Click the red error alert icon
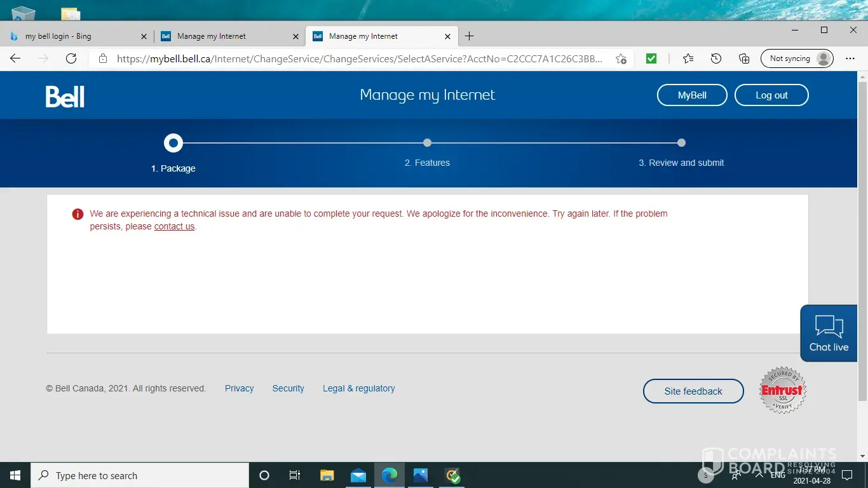The width and height of the screenshot is (868, 488). (78, 214)
